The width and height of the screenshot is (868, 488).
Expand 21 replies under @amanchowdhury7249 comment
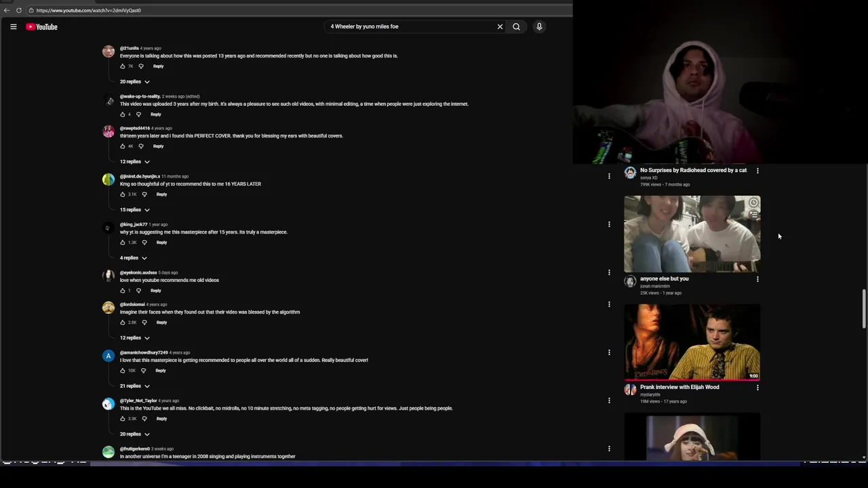tap(135, 386)
